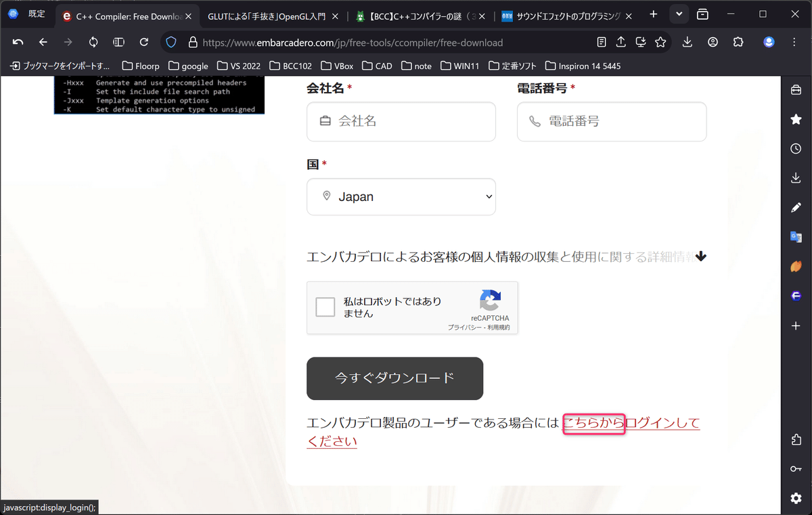This screenshot has width=812, height=515.
Task: Open the 国 dropdown showing Japan
Action: tap(401, 197)
